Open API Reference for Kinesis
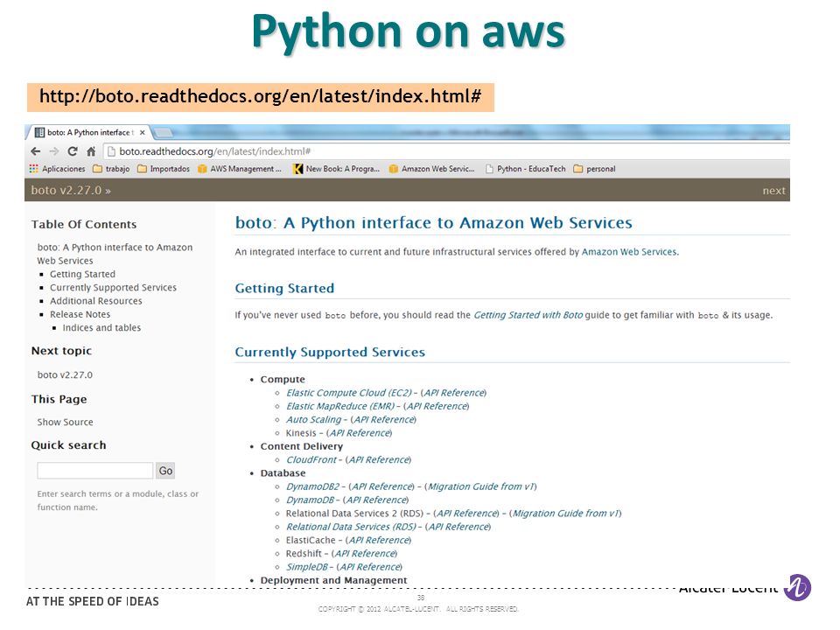This screenshot has width=840, height=630. coord(360,433)
